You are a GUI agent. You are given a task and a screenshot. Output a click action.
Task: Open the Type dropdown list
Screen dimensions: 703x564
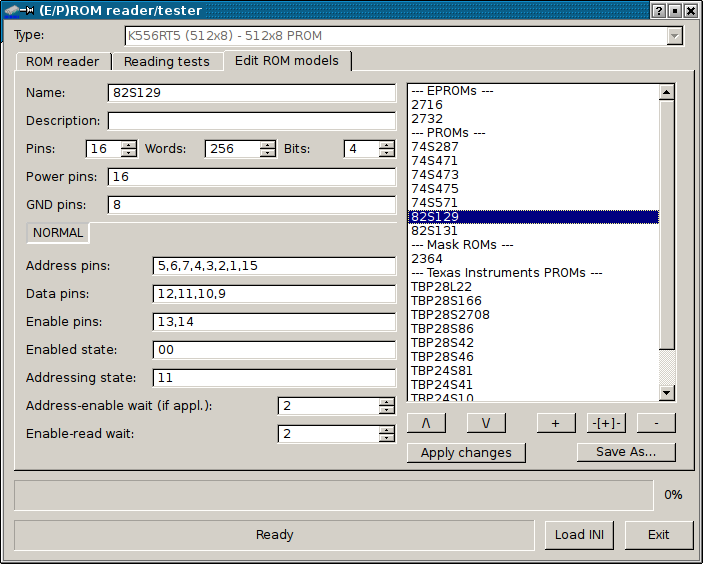click(x=674, y=36)
